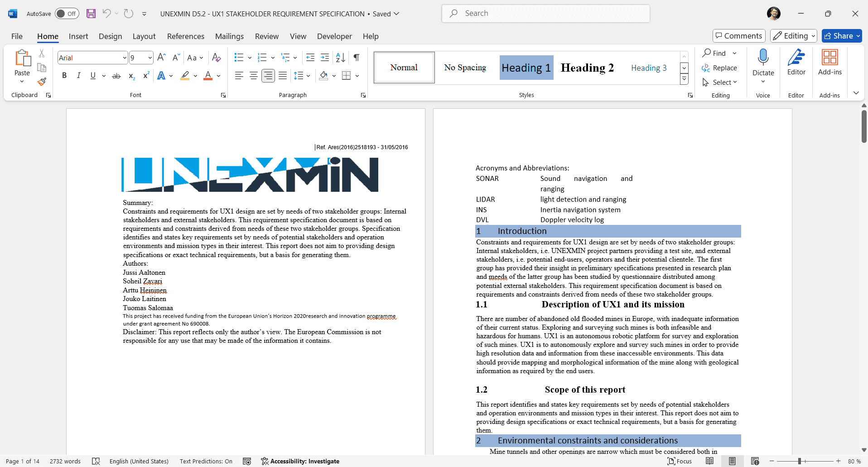Viewport: 868px width, 467px height.
Task: Open the Comments pane
Action: pyautogui.click(x=739, y=36)
